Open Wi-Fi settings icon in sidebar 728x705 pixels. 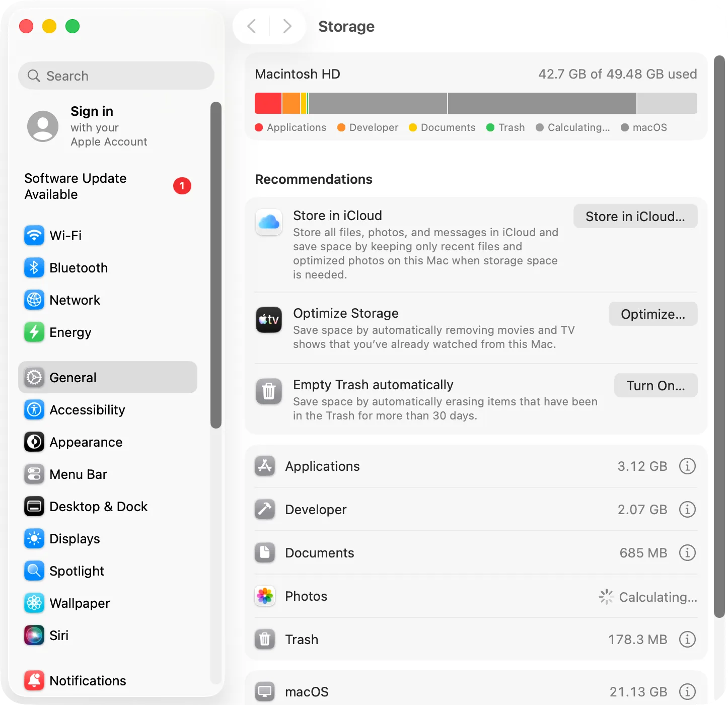click(34, 235)
